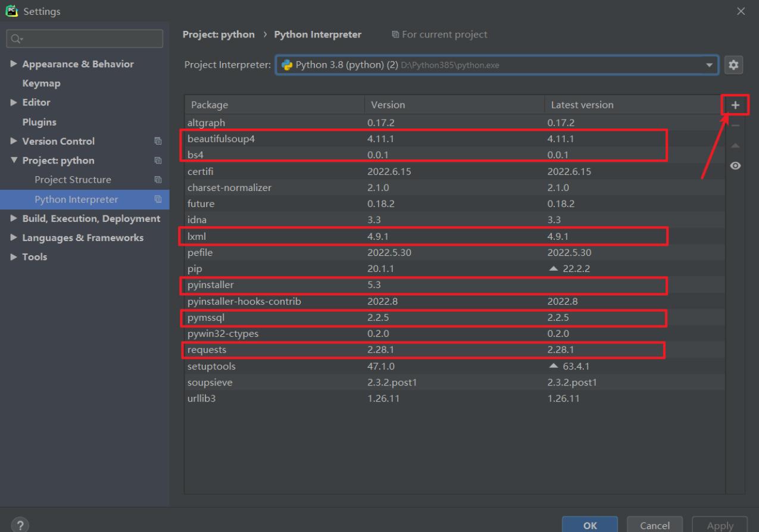Viewport: 759px width, 532px height.
Task: Click the upgrade package arrow icon
Action: pyautogui.click(x=735, y=146)
